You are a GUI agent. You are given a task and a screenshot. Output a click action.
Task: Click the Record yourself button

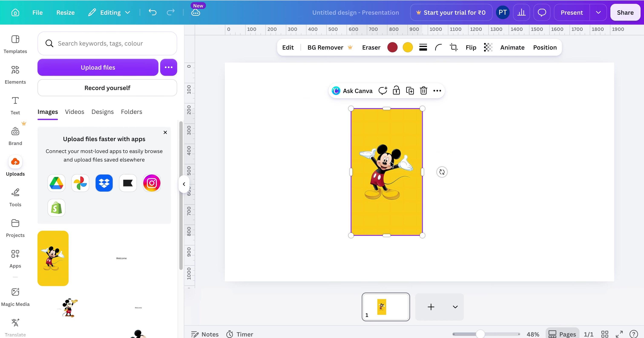[x=107, y=88]
